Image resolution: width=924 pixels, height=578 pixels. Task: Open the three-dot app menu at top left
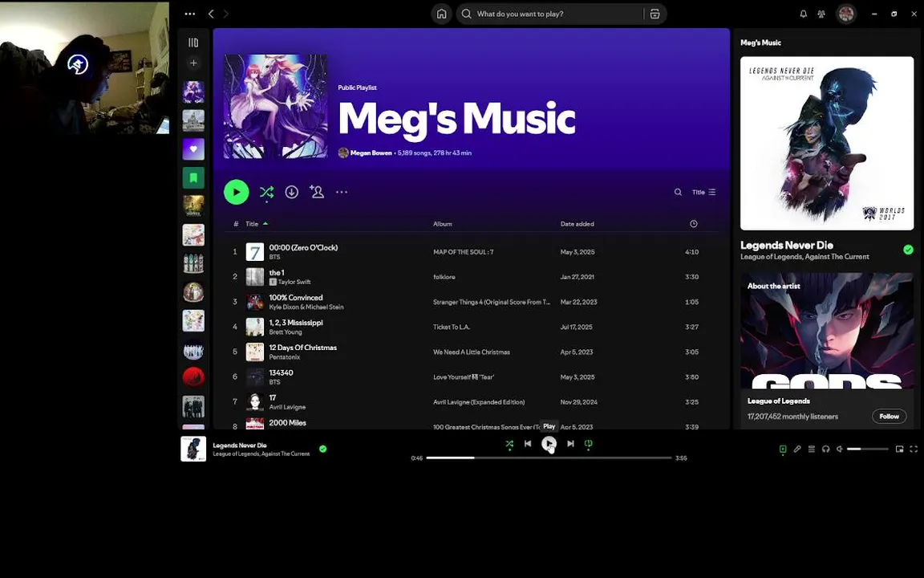(x=190, y=14)
